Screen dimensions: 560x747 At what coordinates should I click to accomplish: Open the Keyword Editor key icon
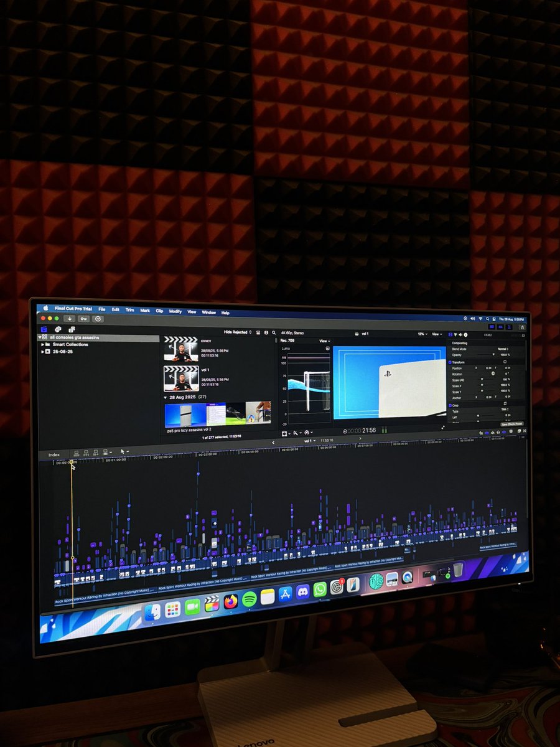tap(83, 319)
